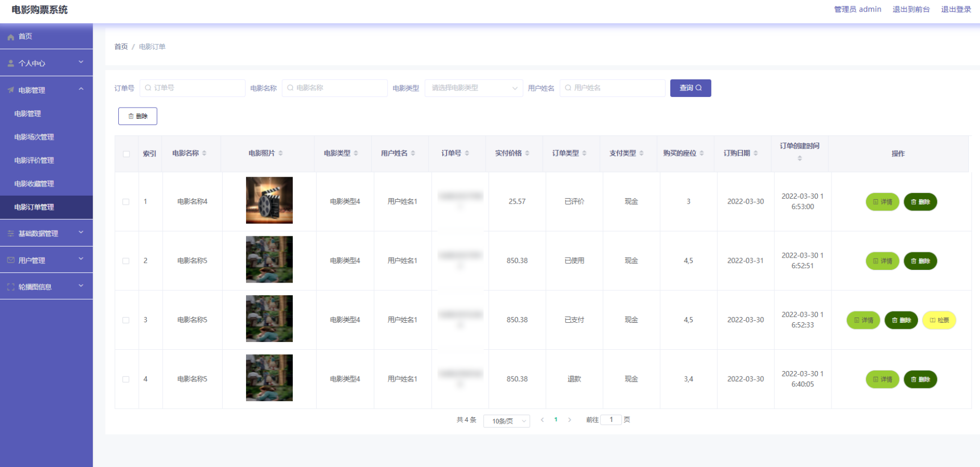Open 电影管理 submenu item
The image size is (980, 467).
[x=46, y=113]
